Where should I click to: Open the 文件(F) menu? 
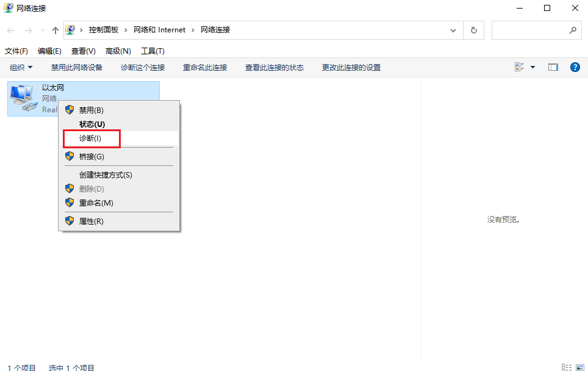pos(16,51)
